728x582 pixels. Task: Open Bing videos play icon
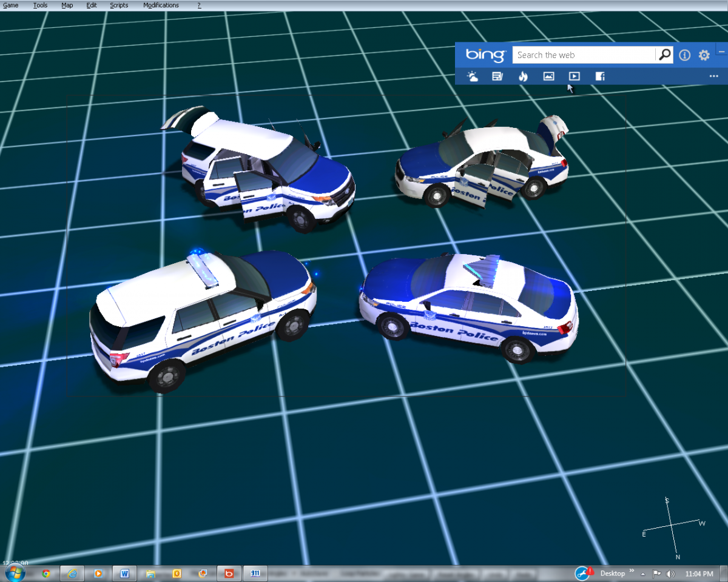tap(574, 76)
